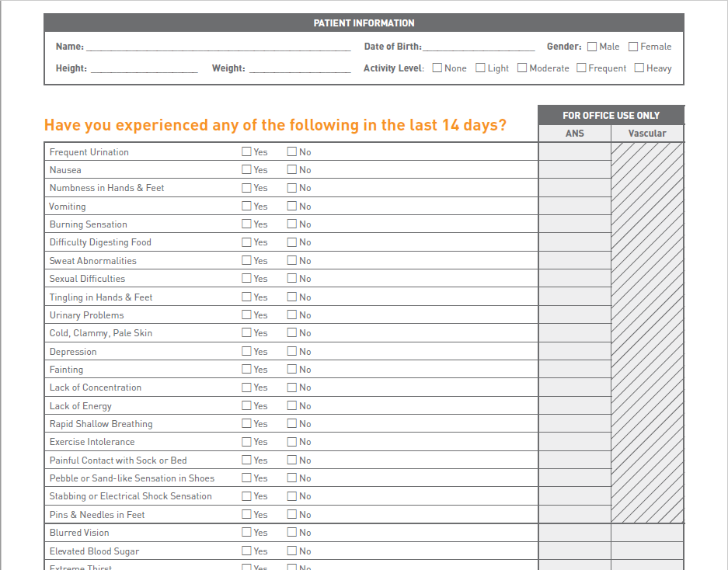Check No for Burning Sensation
728x570 pixels.
click(x=292, y=224)
